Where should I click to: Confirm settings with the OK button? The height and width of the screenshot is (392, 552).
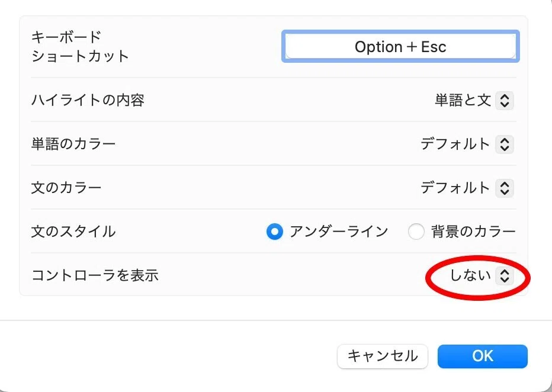(483, 356)
